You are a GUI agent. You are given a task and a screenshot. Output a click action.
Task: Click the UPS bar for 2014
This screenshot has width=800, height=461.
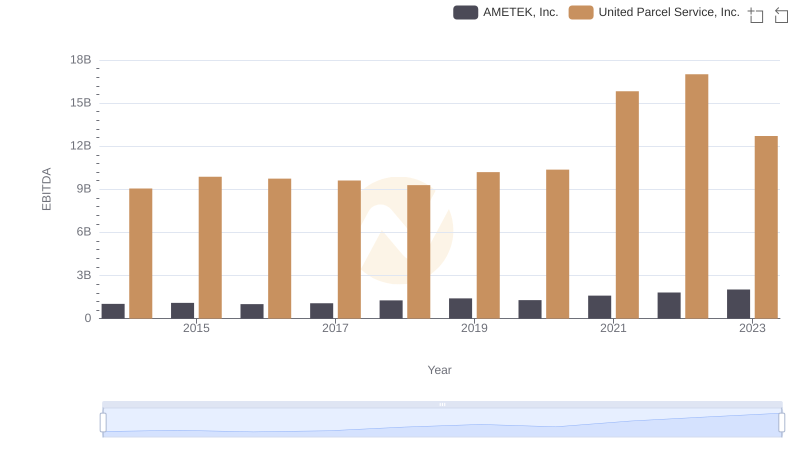pyautogui.click(x=140, y=253)
